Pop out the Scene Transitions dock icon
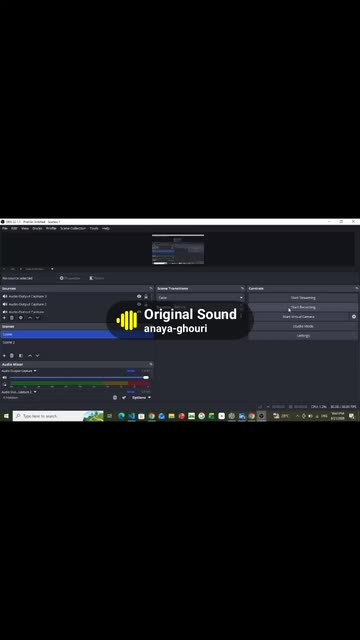The image size is (360, 640). coord(242,289)
